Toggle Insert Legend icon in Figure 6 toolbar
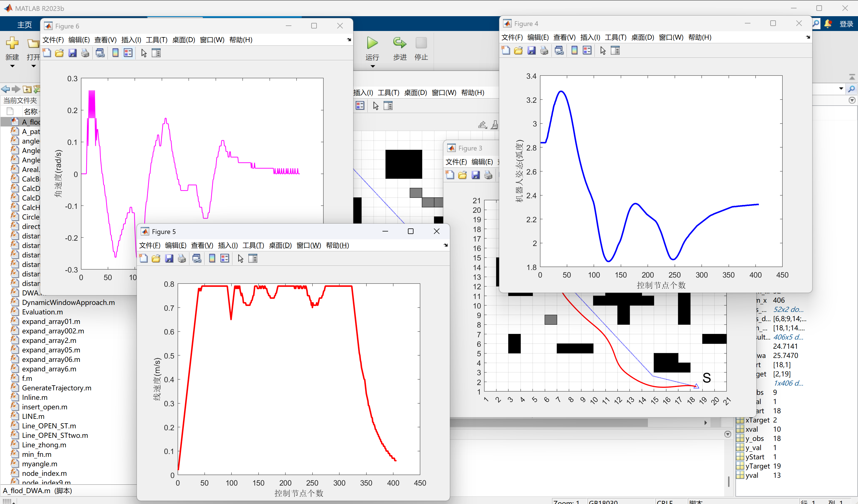This screenshot has height=504, width=858. [128, 53]
